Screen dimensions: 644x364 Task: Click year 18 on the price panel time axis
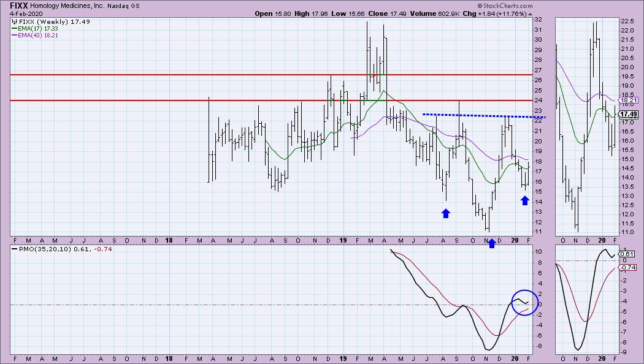169,240
